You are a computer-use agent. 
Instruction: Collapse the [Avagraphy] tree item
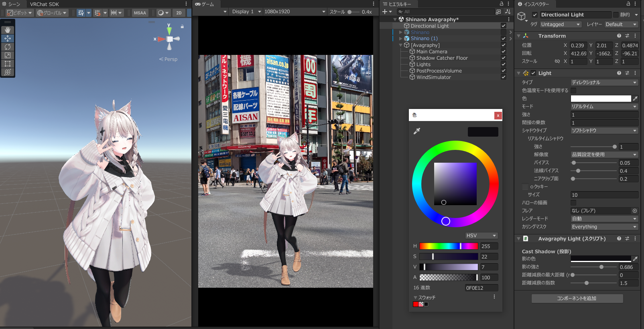(400, 45)
